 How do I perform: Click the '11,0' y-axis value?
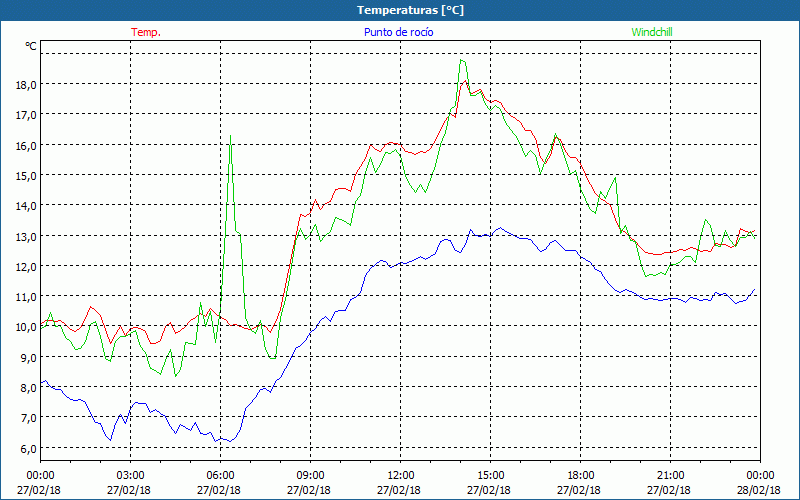pos(26,297)
